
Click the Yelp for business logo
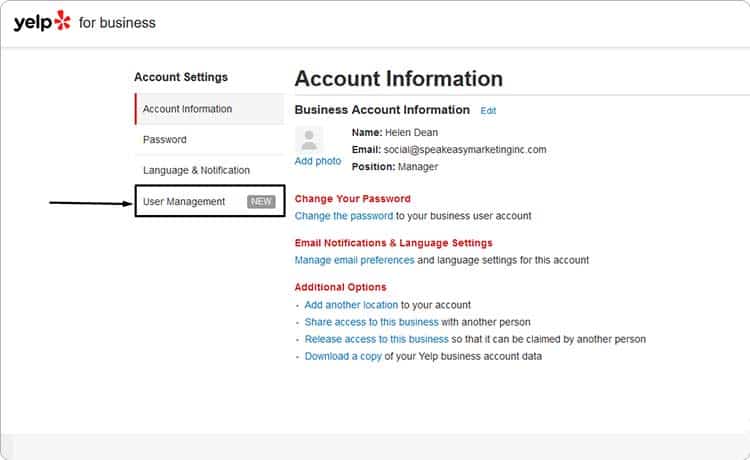click(85, 22)
